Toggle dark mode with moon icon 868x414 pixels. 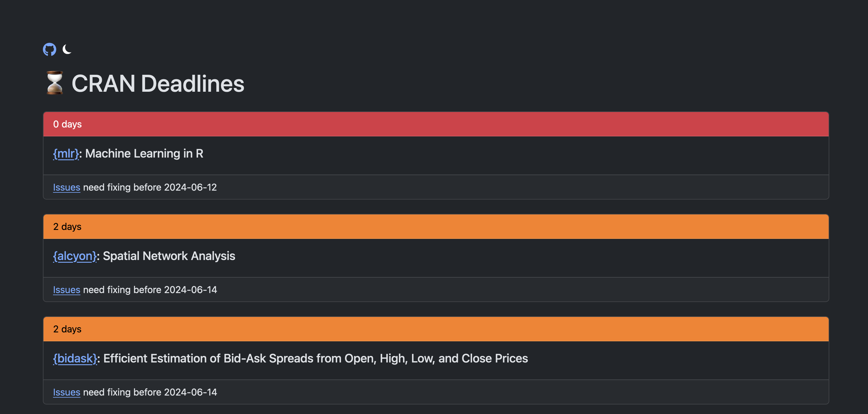point(67,49)
